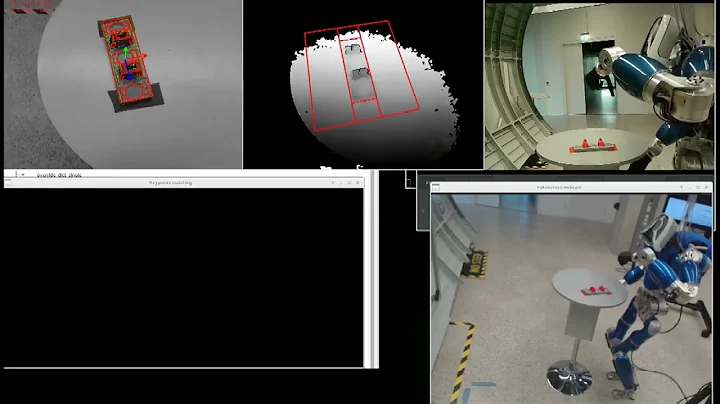Maximize the webcam window
This screenshot has height=404, width=720.
[x=698, y=187]
